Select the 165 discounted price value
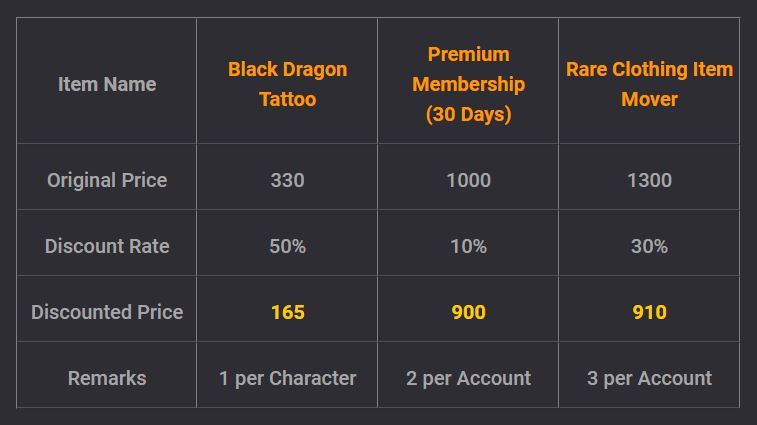The width and height of the screenshot is (757, 425). click(287, 312)
